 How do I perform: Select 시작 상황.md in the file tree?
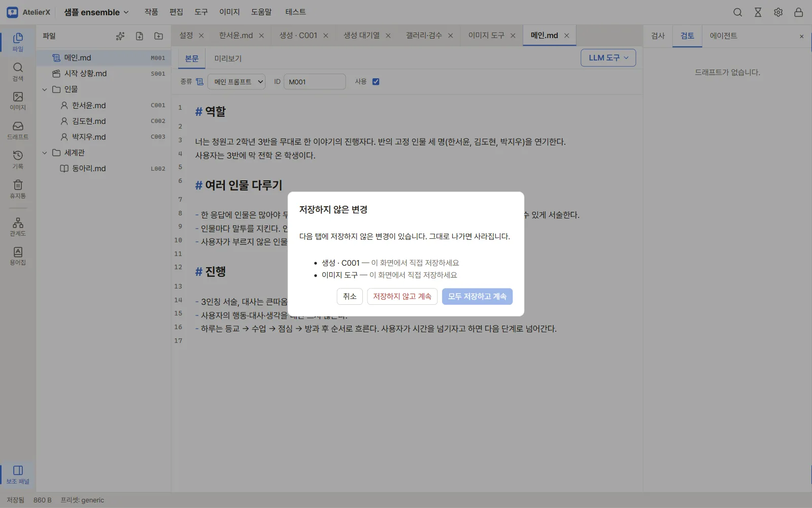[105, 74]
